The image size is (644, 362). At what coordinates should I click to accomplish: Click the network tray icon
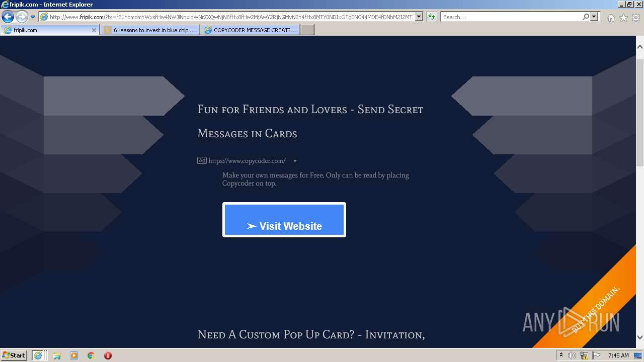click(584, 355)
